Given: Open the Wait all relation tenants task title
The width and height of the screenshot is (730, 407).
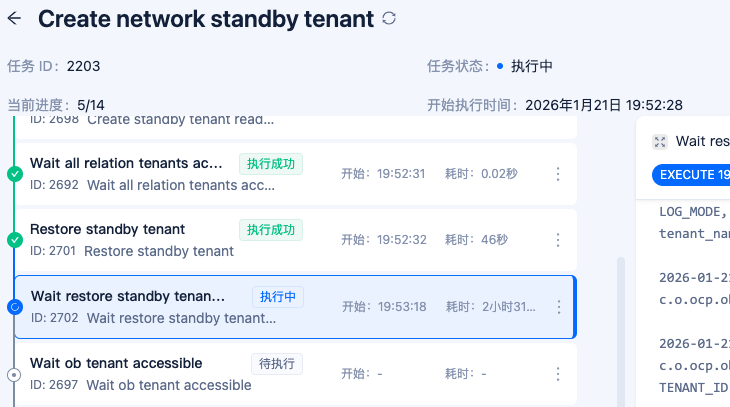Looking at the screenshot, I should [127, 163].
